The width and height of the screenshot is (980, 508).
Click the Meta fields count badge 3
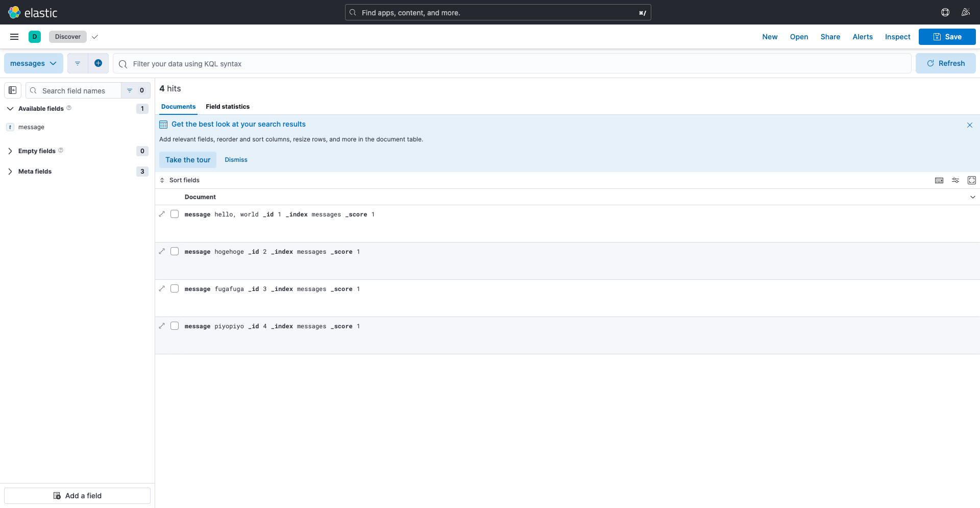pos(142,172)
